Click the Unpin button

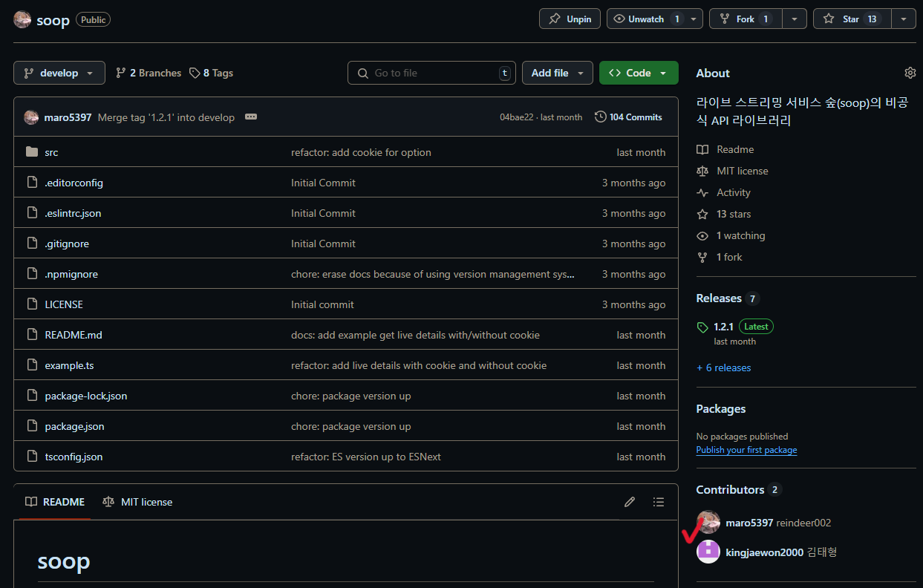(570, 19)
